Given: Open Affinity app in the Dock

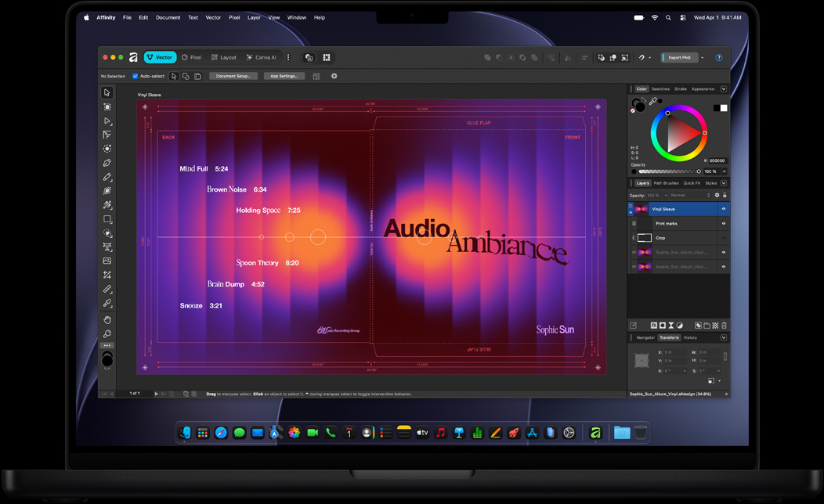Looking at the screenshot, I should tap(595, 433).
